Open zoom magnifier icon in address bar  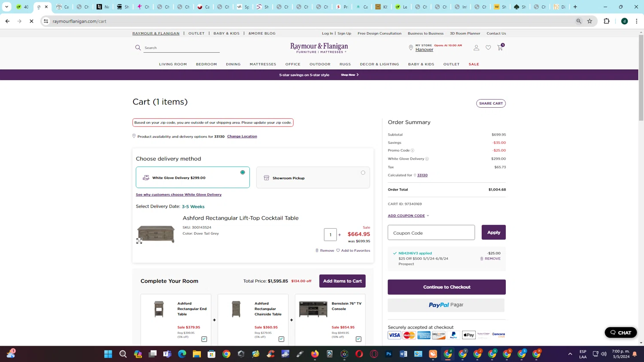click(579, 21)
